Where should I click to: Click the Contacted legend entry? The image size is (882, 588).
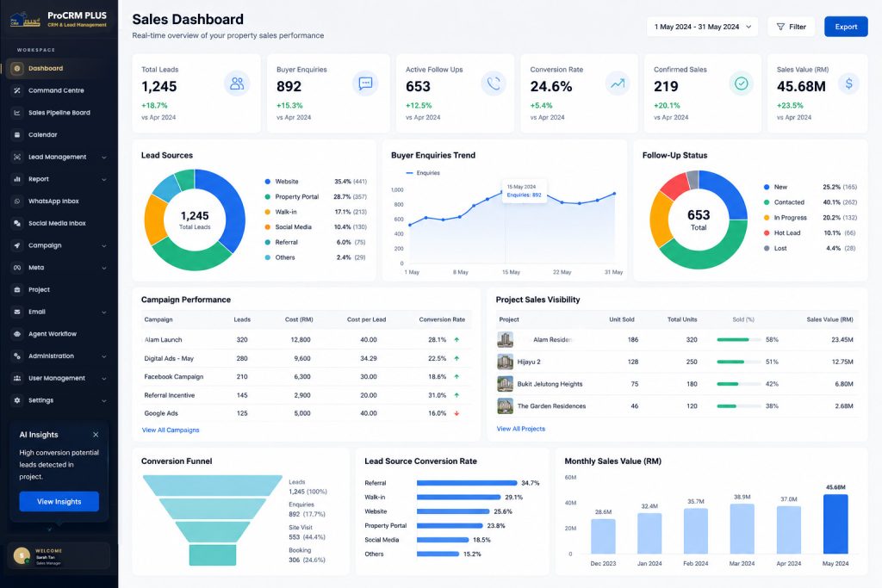pos(811,202)
